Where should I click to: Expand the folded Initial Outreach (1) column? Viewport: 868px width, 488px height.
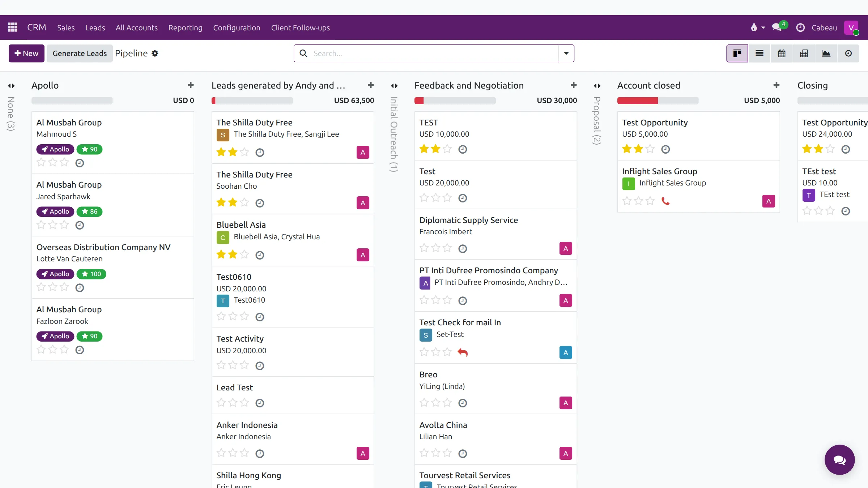(x=394, y=86)
